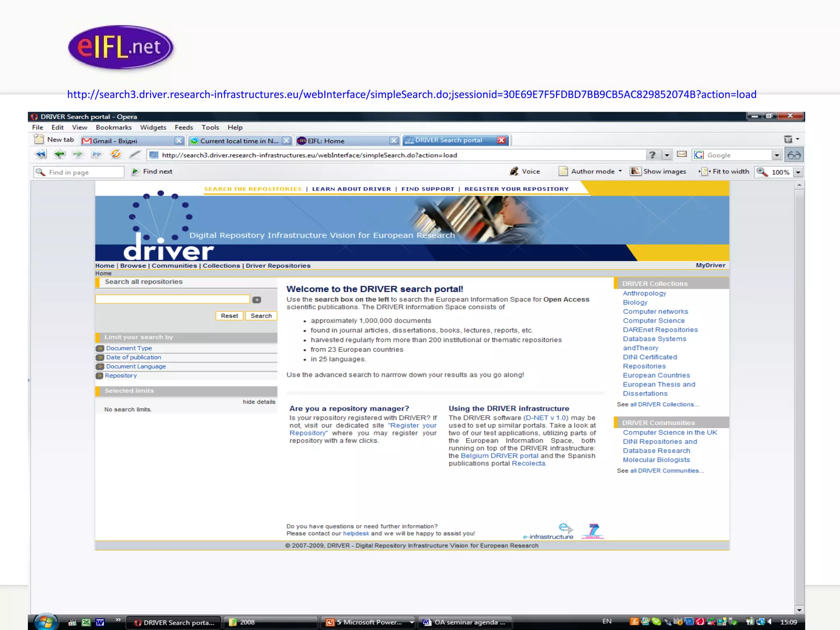Viewport: 840px width, 630px height.
Task: Click the question mark security icon
Action: 652,155
